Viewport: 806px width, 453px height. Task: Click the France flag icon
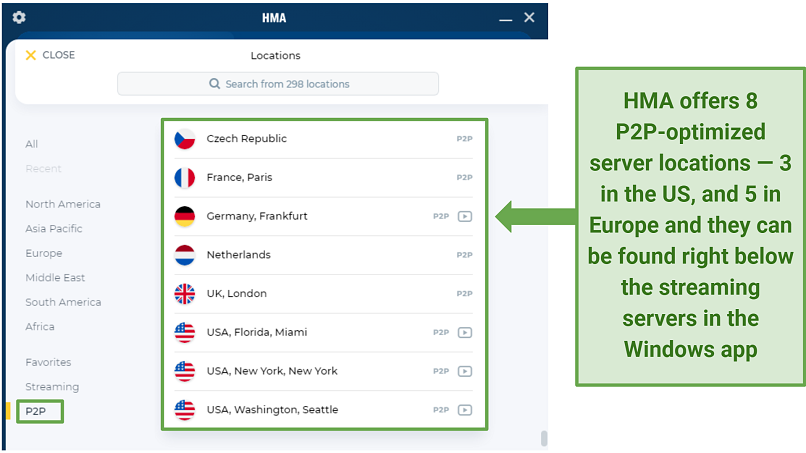pos(185,178)
